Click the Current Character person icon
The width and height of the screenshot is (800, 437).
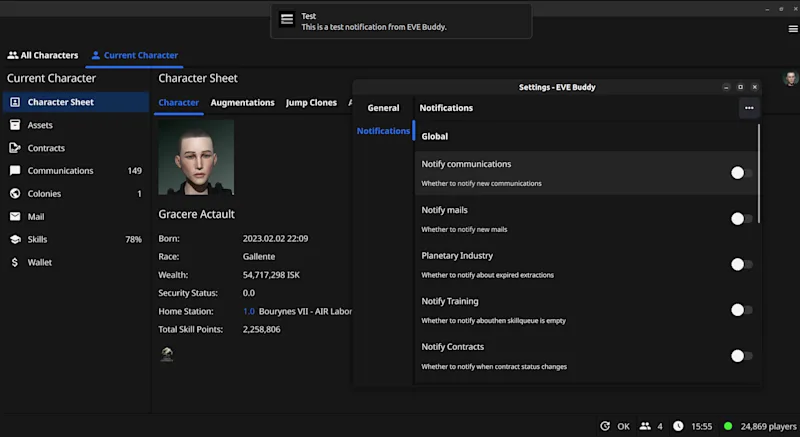click(95, 55)
